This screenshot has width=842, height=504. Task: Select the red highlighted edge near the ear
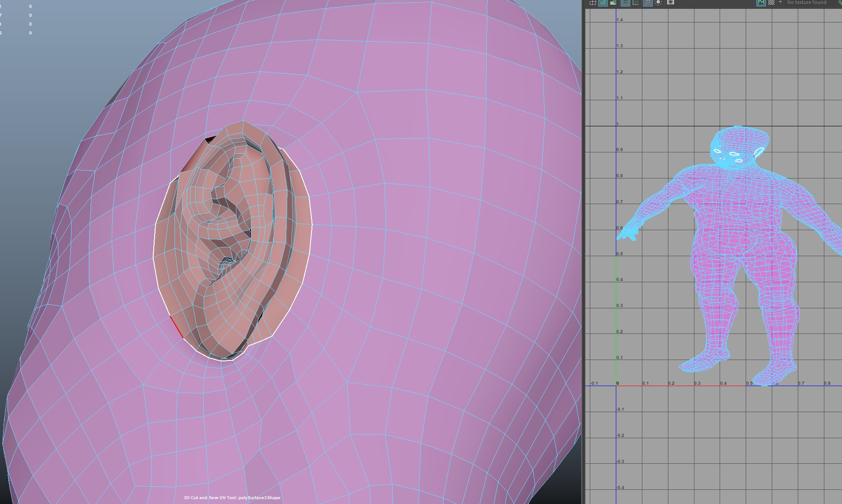click(x=177, y=327)
